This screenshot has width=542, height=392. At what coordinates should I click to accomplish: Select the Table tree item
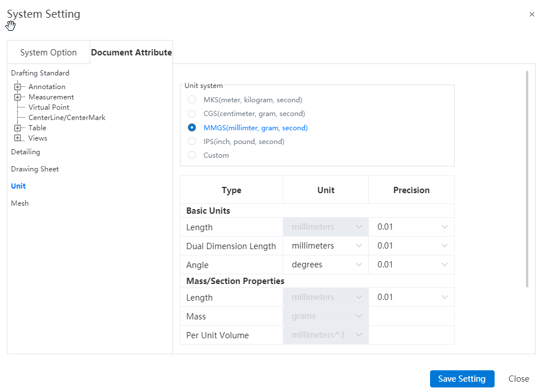[37, 128]
